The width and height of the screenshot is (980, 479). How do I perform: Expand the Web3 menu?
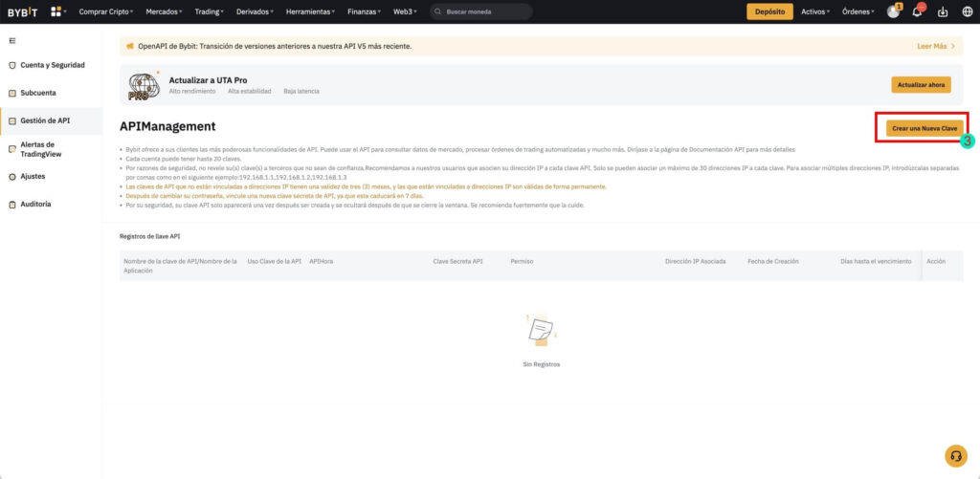point(405,11)
